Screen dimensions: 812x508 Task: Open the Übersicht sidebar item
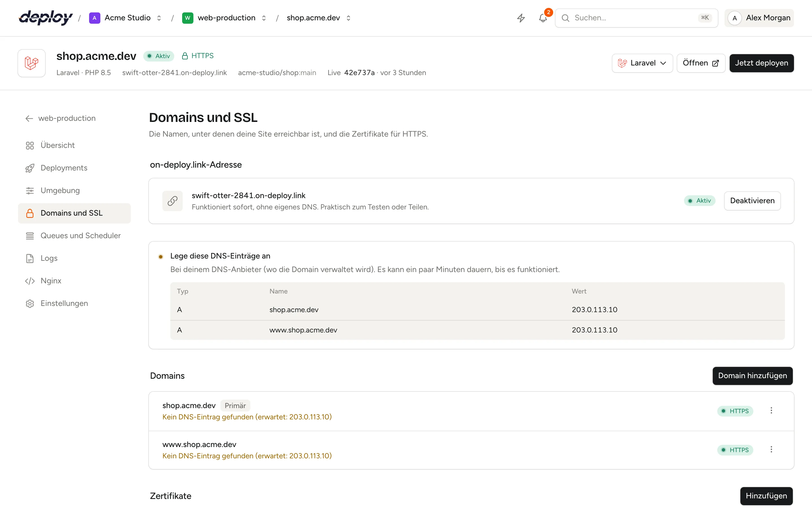pyautogui.click(x=74, y=145)
